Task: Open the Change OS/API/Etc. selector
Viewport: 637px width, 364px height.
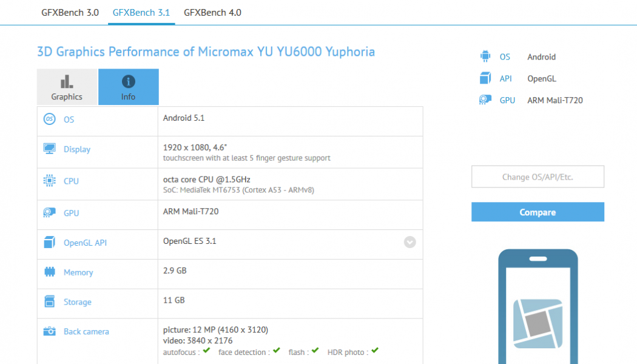Action: point(538,177)
